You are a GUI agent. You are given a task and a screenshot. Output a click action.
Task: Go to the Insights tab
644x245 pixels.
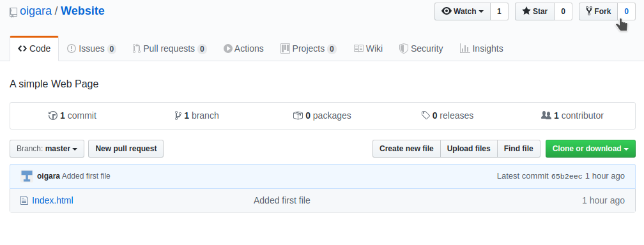(481, 48)
